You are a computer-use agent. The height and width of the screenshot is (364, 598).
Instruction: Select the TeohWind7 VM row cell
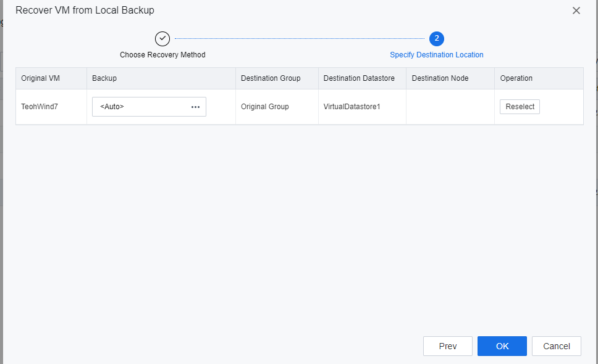click(40, 107)
